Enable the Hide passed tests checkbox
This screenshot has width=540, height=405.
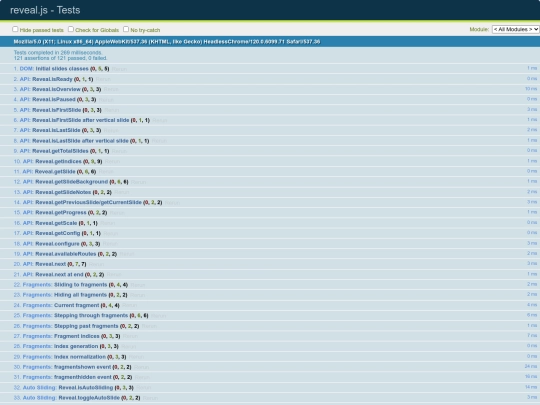coord(15,29)
